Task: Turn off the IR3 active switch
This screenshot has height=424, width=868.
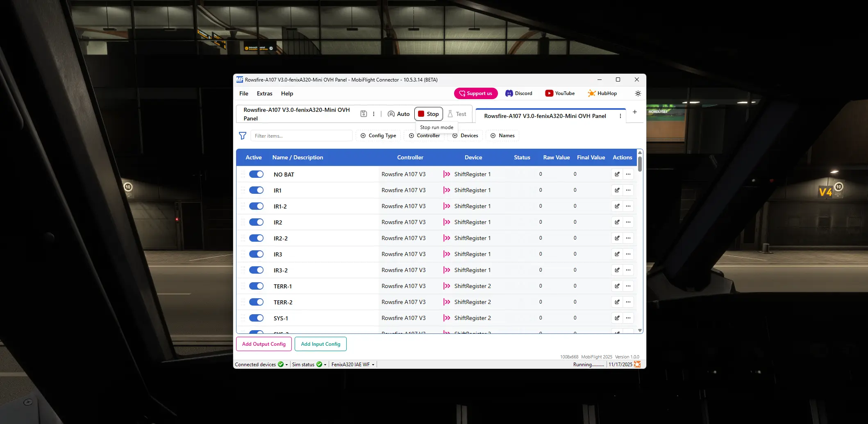Action: tap(256, 254)
